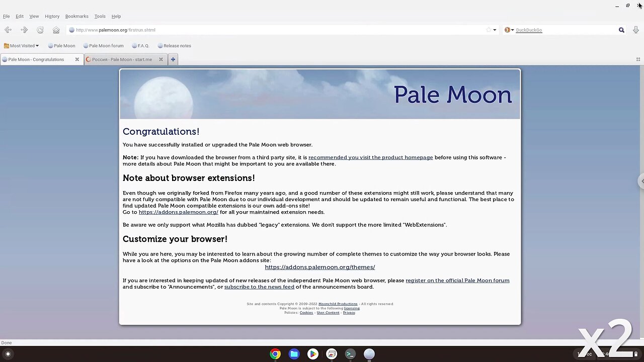
Task: Bookmark this page with the star
Action: point(489,30)
